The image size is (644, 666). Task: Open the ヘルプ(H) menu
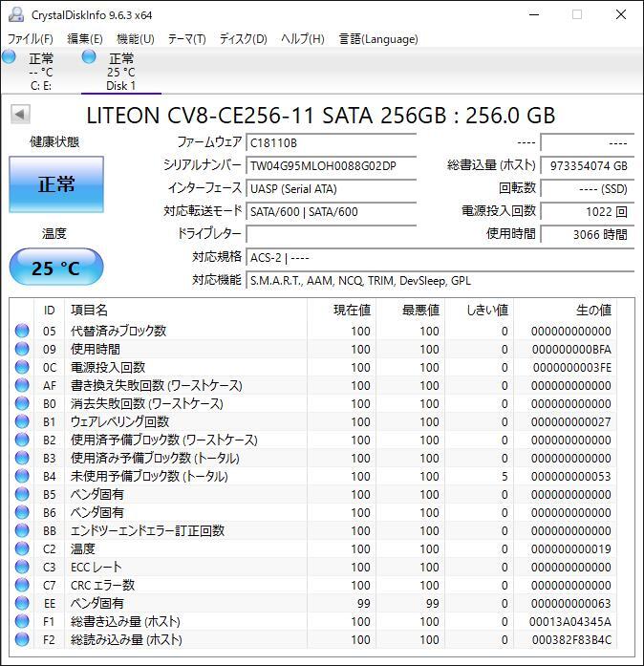click(303, 39)
